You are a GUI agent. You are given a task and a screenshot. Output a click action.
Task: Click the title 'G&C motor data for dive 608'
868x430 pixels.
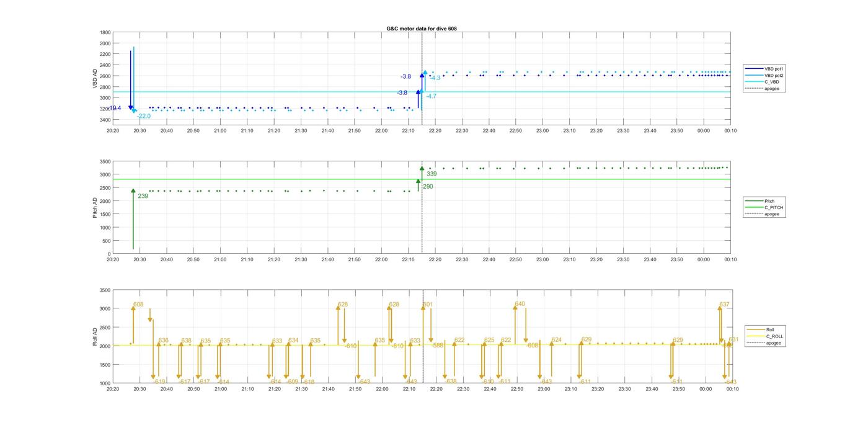coord(422,29)
